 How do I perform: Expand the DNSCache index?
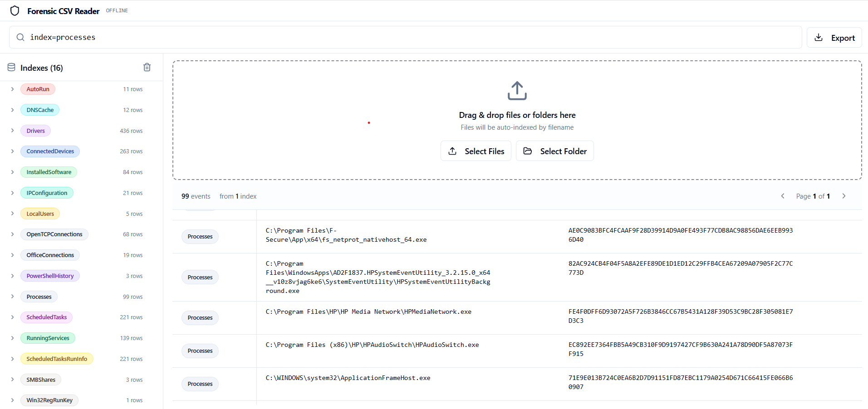(x=12, y=110)
